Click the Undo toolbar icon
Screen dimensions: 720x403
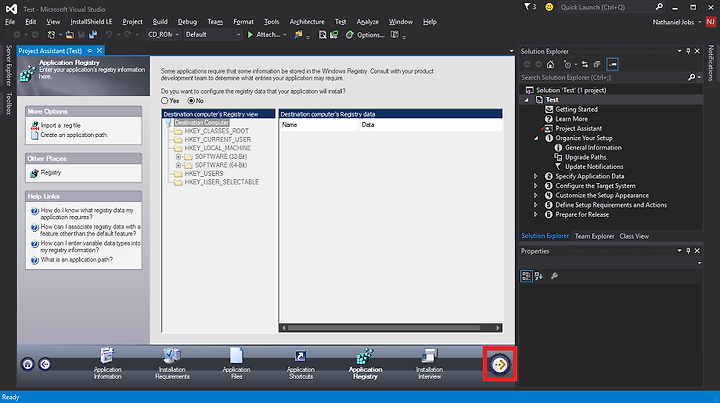(x=109, y=34)
